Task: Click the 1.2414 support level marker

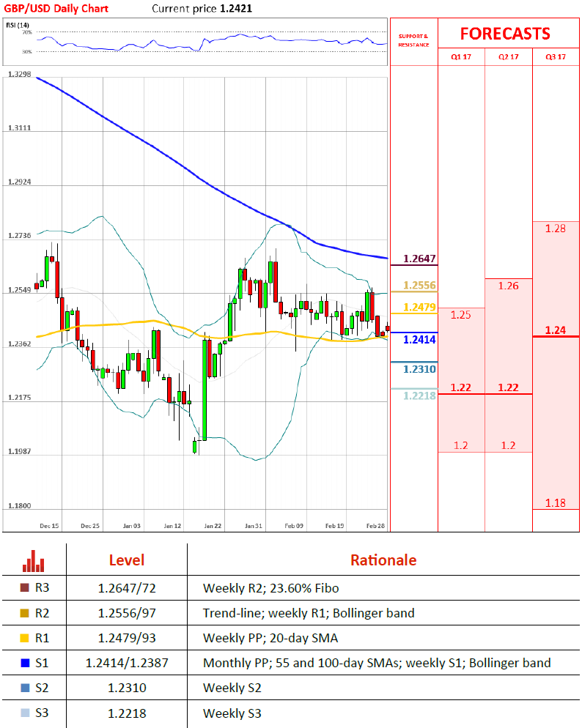Action: pos(419,339)
